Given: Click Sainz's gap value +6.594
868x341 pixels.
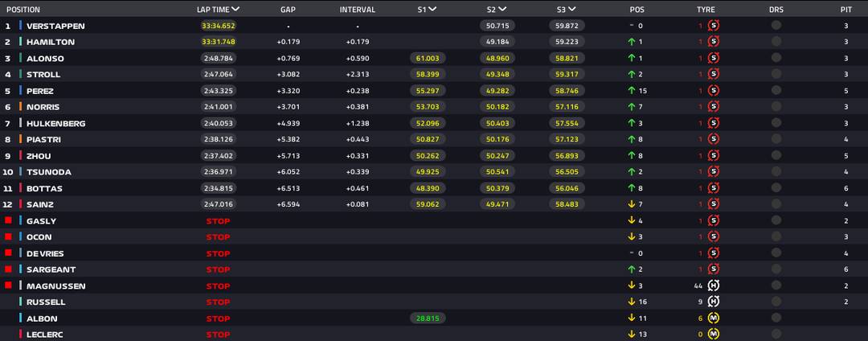Looking at the screenshot, I should click(x=288, y=204).
